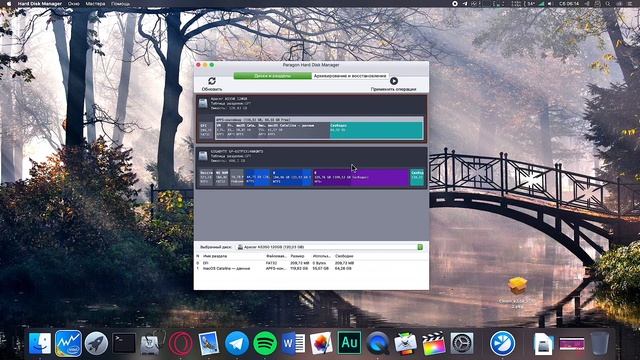Open the Окно menu in the menu bar
The width and height of the screenshot is (640, 360).
pyautogui.click(x=74, y=4)
